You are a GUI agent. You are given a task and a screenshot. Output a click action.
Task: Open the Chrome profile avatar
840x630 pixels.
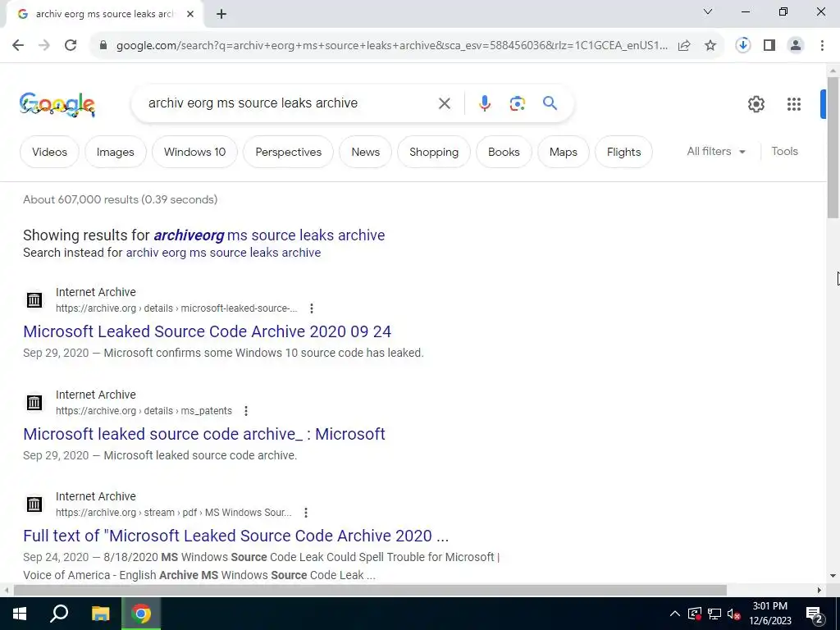pyautogui.click(x=796, y=45)
